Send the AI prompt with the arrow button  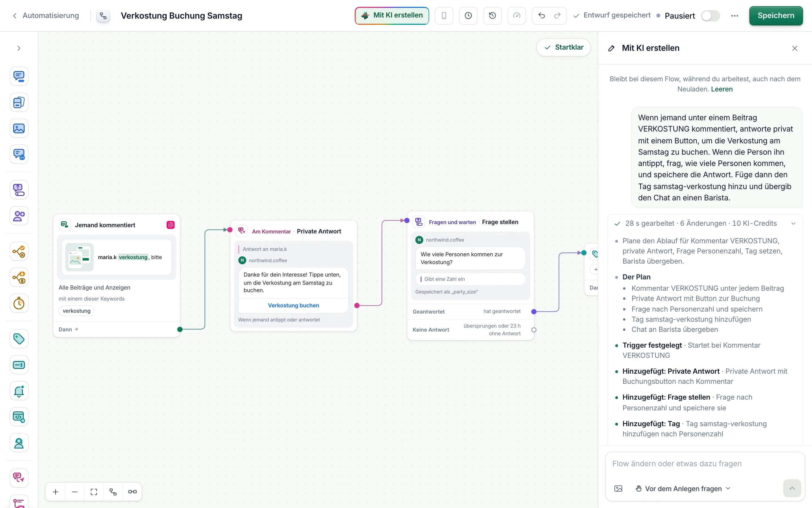[792, 488]
